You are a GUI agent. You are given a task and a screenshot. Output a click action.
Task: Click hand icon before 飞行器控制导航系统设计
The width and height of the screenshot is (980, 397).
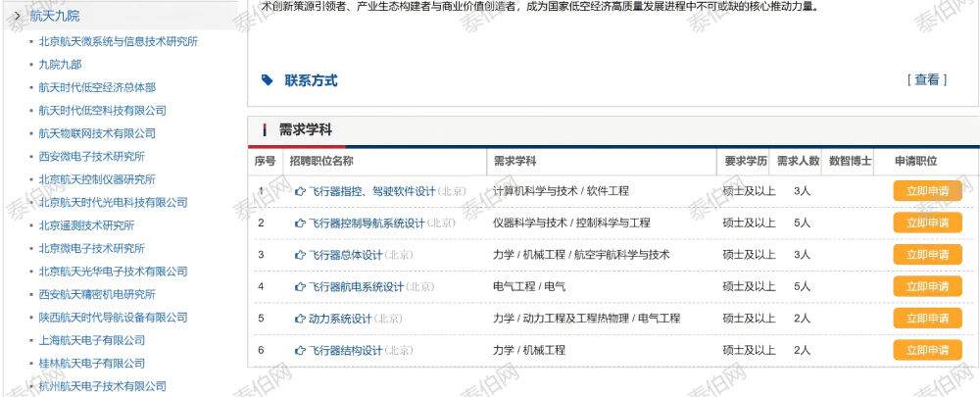click(x=300, y=223)
